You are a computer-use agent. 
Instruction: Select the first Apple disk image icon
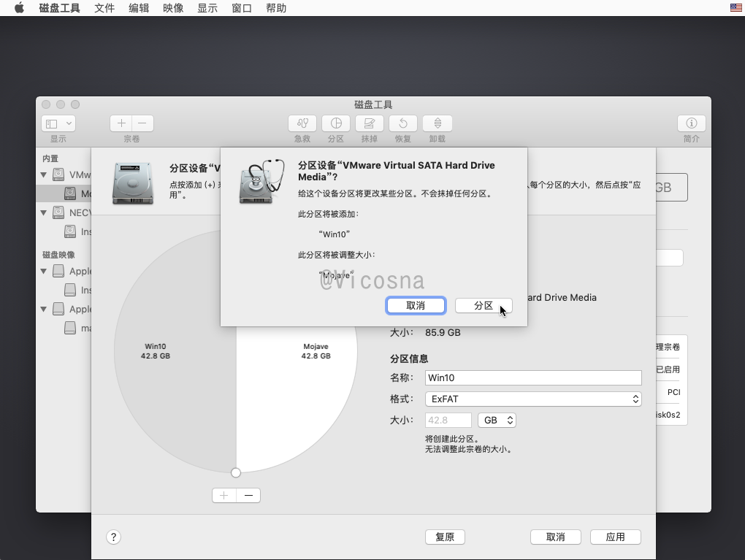coord(58,271)
